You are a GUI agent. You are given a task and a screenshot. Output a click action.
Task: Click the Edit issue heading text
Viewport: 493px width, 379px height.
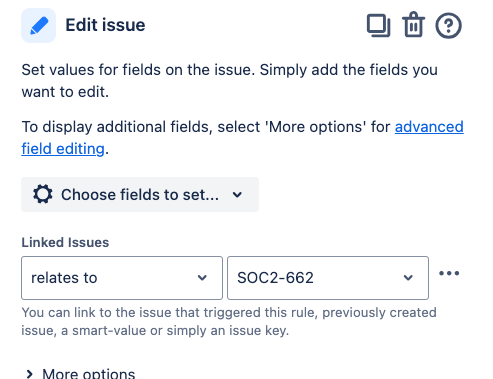point(105,25)
